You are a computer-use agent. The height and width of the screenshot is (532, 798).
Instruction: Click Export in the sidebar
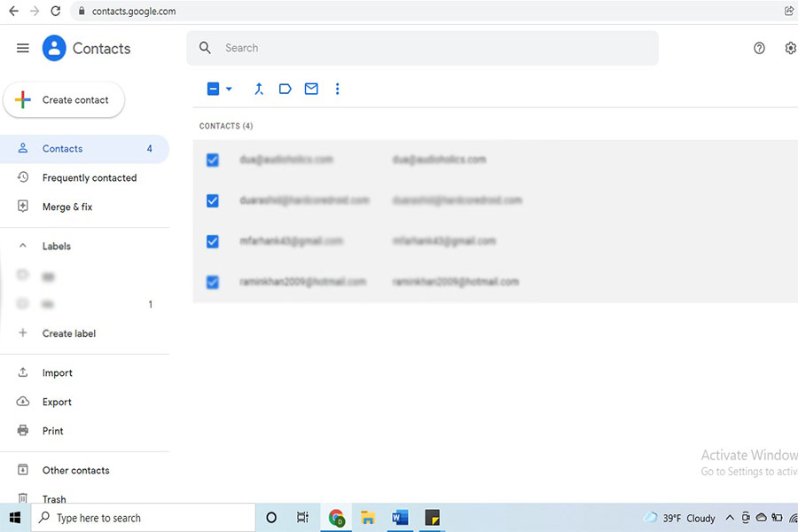(57, 402)
